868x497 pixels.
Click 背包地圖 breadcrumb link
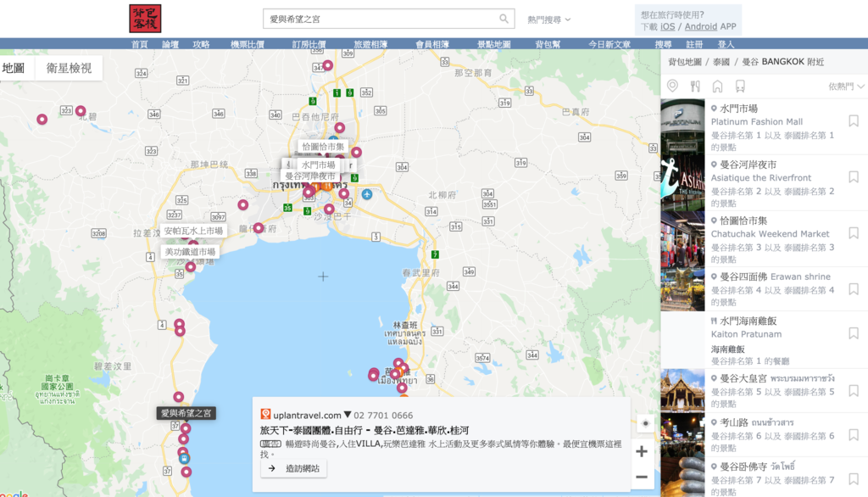(x=685, y=62)
